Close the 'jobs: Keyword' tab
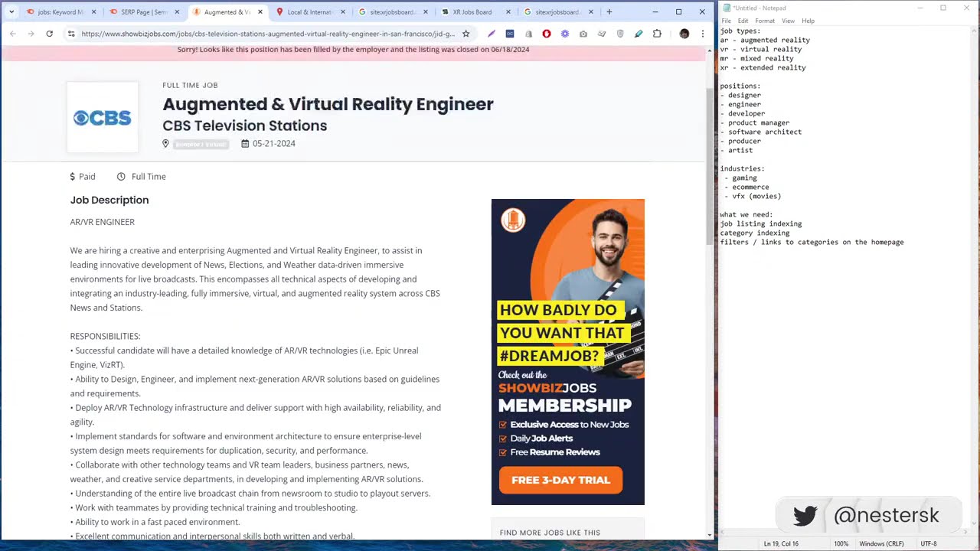The height and width of the screenshot is (551, 980). coord(93,12)
